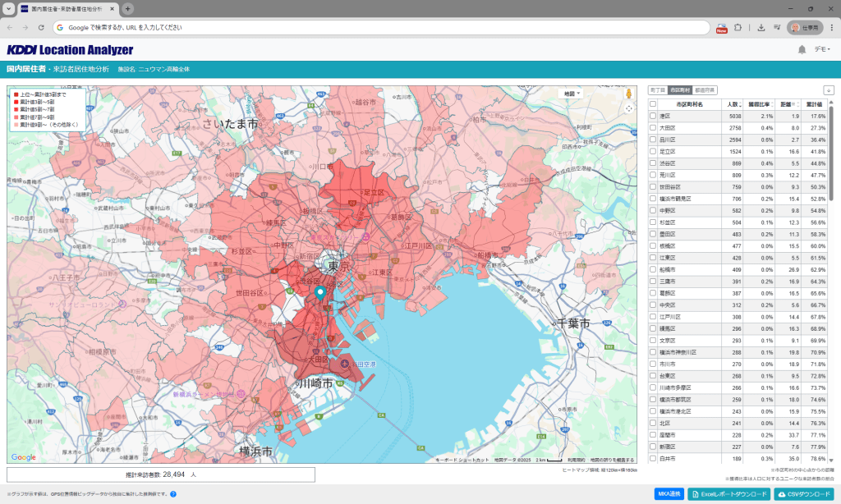
Task: Click the Google logo on the map
Action: [x=24, y=457]
